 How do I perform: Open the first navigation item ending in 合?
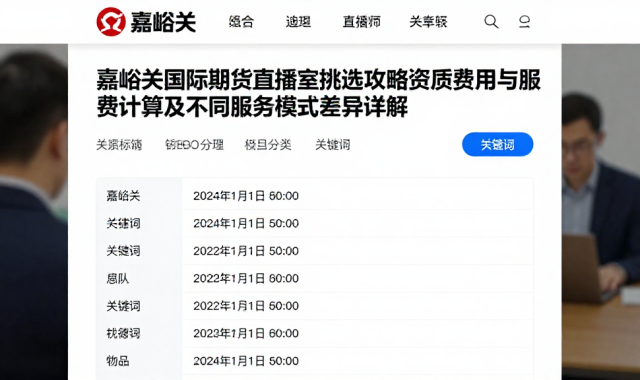coord(241,21)
